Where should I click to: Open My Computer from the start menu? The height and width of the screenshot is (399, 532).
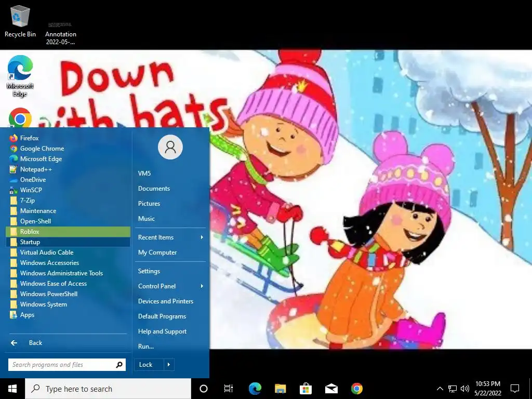coord(170,252)
